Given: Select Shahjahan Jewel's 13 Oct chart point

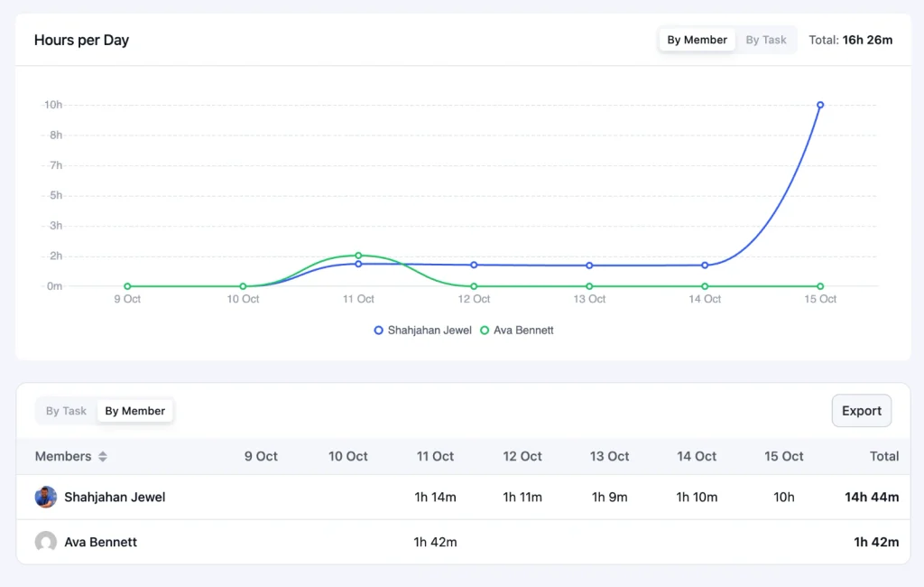Looking at the screenshot, I should click(589, 266).
